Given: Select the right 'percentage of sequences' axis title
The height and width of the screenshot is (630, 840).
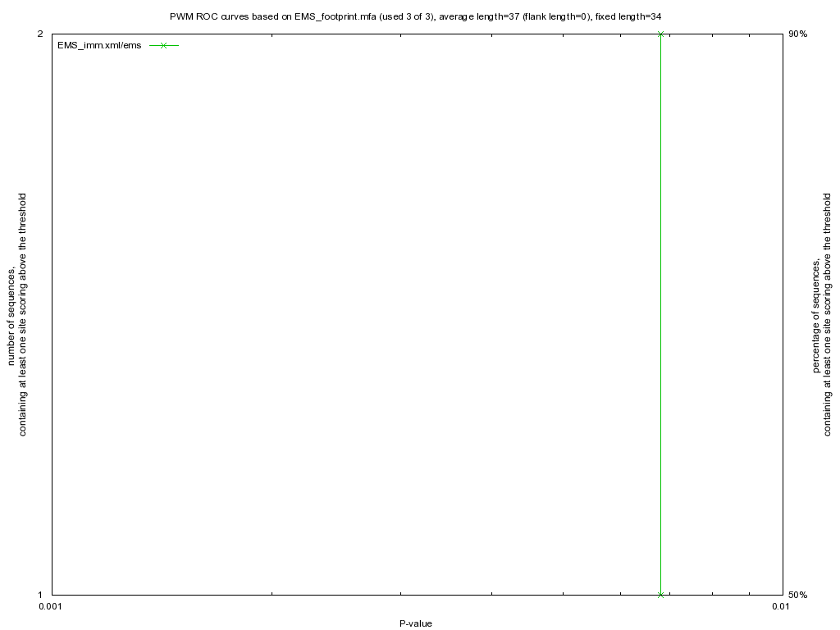Looking at the screenshot, I should click(822, 314).
